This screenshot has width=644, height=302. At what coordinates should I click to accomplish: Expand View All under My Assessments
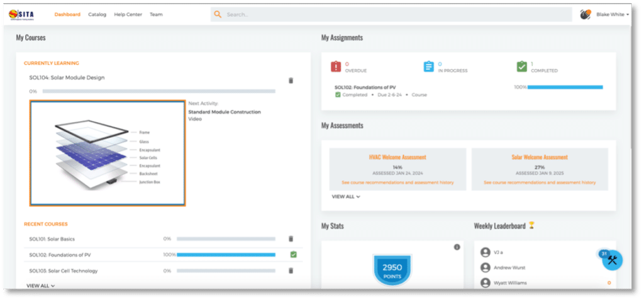[346, 196]
